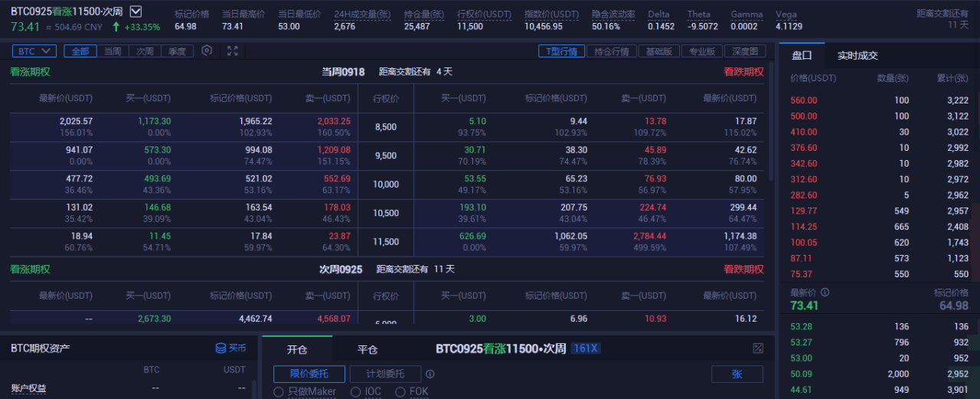This screenshot has width=980, height=399.
Task: Click the 买币 coin stack icon
Action: 220,348
